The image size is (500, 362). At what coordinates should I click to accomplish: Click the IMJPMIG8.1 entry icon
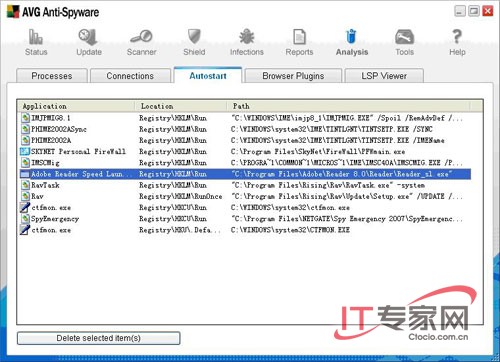[25, 118]
